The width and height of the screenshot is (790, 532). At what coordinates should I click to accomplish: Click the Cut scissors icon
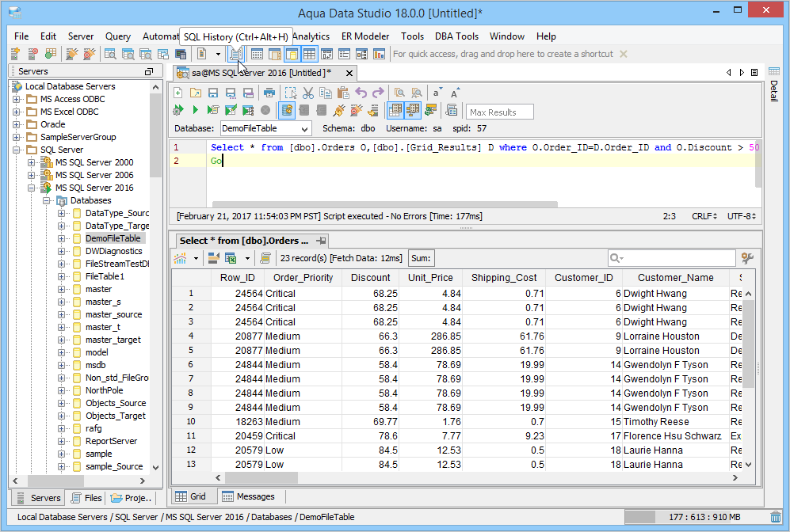pyautogui.click(x=308, y=93)
